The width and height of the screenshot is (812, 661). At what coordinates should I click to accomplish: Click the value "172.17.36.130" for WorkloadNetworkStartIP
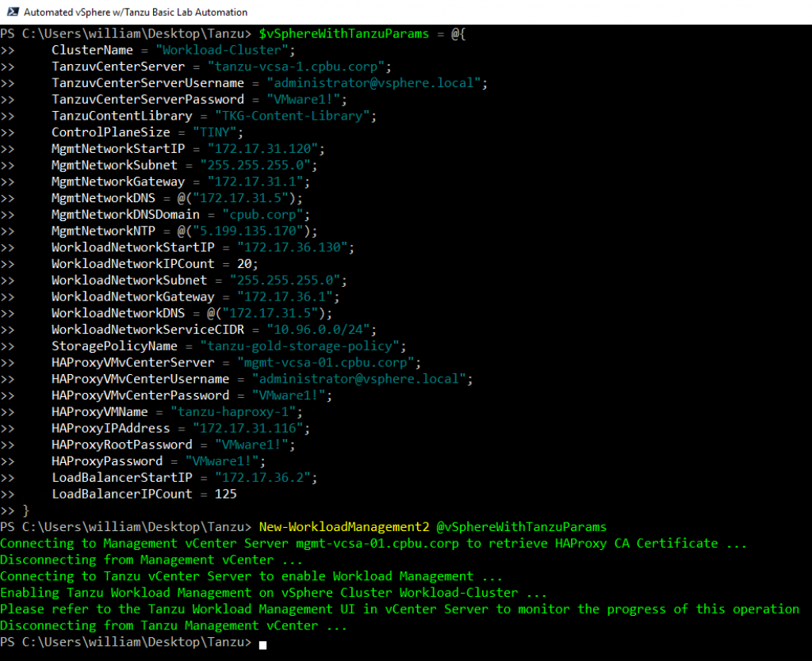(x=292, y=247)
